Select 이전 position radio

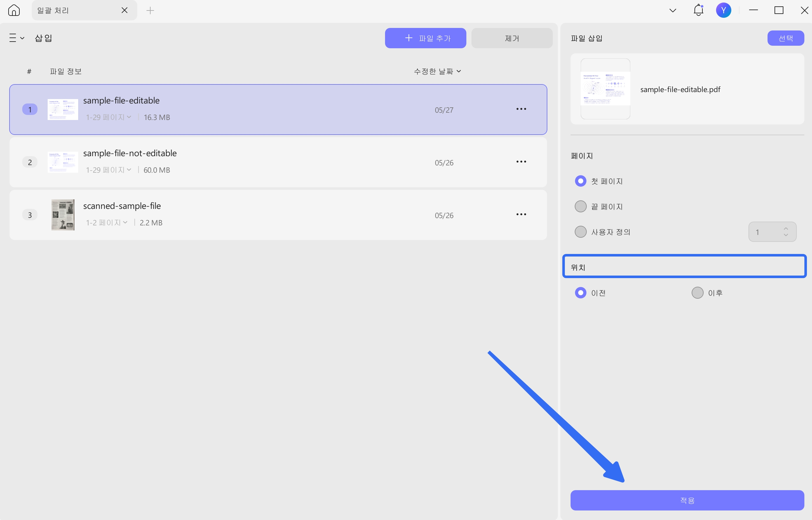pyautogui.click(x=580, y=293)
